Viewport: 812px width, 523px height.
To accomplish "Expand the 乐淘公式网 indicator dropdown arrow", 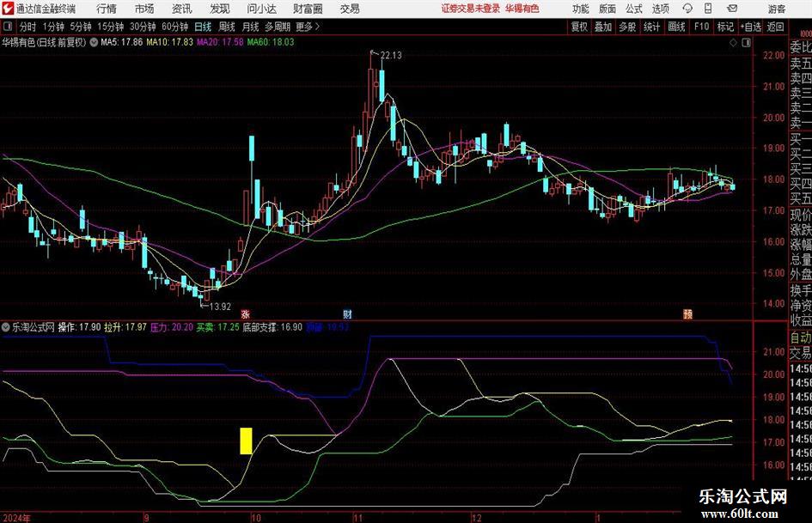I will point(6,327).
